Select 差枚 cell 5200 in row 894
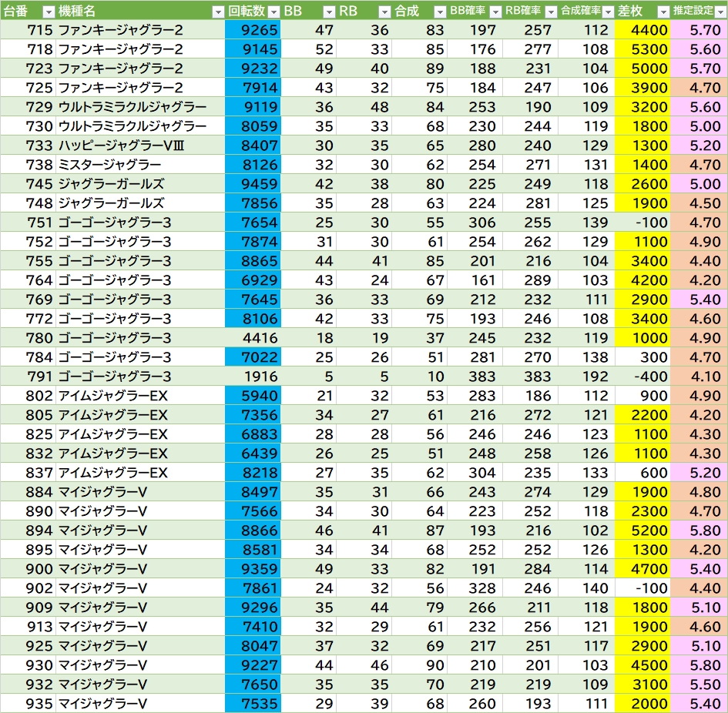 point(642,531)
